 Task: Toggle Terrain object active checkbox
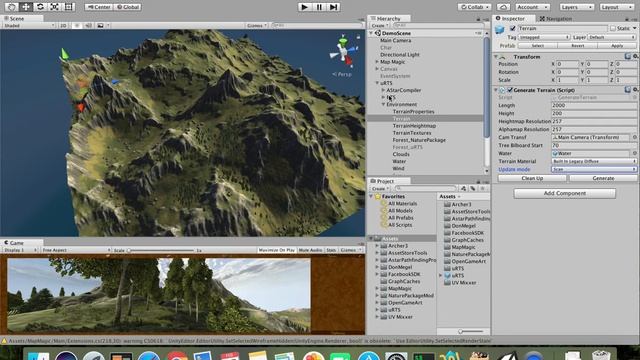point(513,29)
